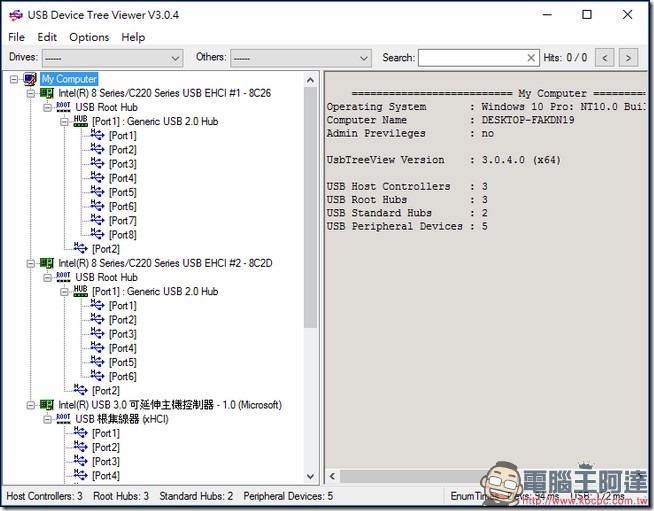Click USB icon of Port5 under EHCI #2 hub

97,362
